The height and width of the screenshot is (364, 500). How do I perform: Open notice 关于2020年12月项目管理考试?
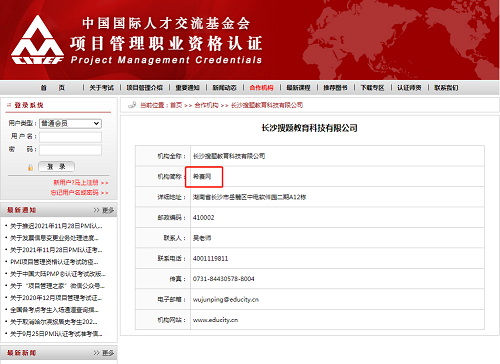tap(56, 298)
